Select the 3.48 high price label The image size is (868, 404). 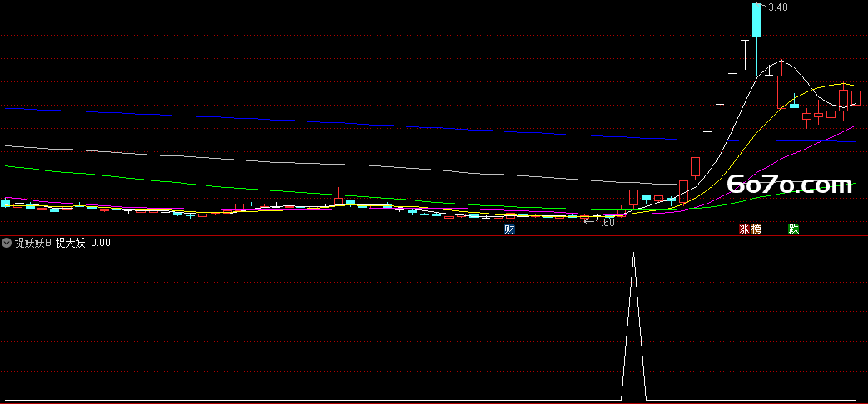(778, 7)
